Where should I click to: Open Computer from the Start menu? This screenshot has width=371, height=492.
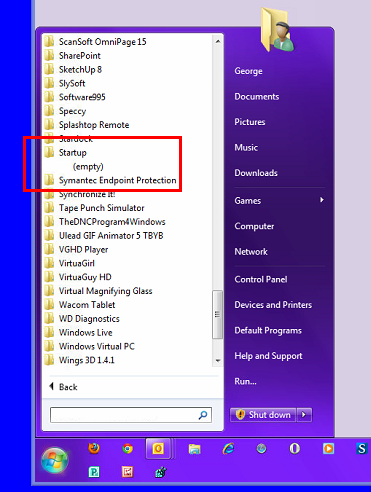pos(254,226)
